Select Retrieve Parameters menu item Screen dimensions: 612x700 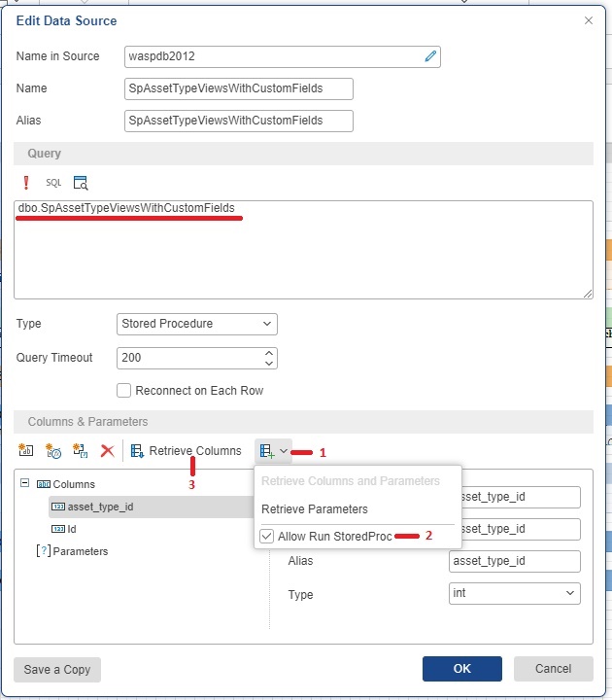[x=314, y=508]
